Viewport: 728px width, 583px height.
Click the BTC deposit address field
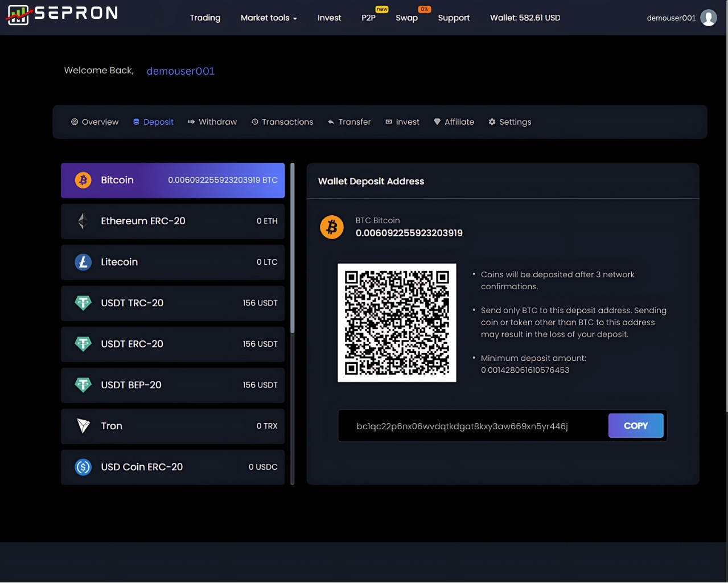pyautogui.click(x=462, y=426)
